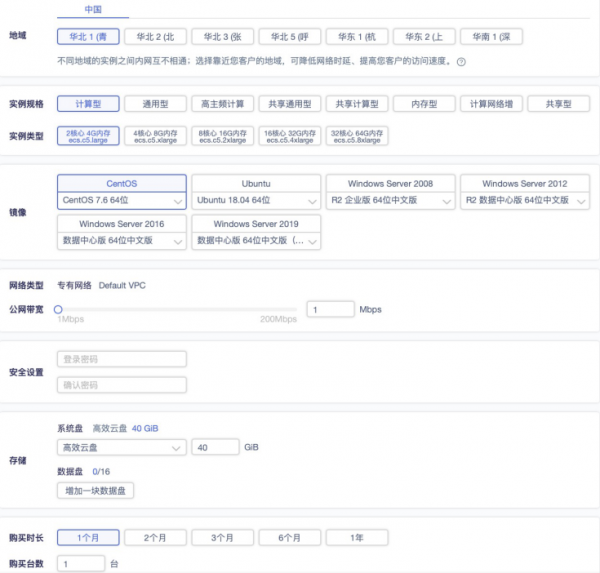Open the Windows Server 2008 version dropdown
The height and width of the screenshot is (573, 600).
(391, 200)
